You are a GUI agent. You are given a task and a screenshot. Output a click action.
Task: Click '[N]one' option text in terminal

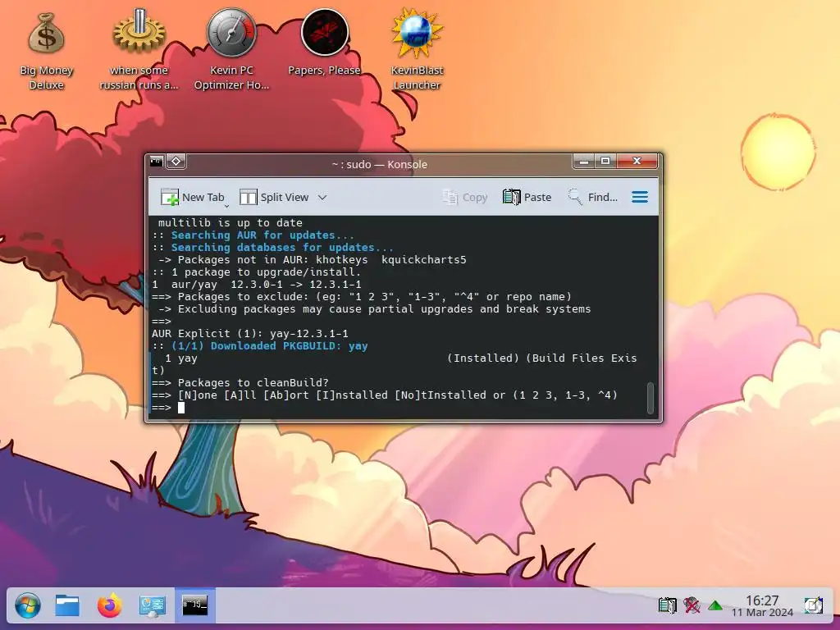pos(198,395)
